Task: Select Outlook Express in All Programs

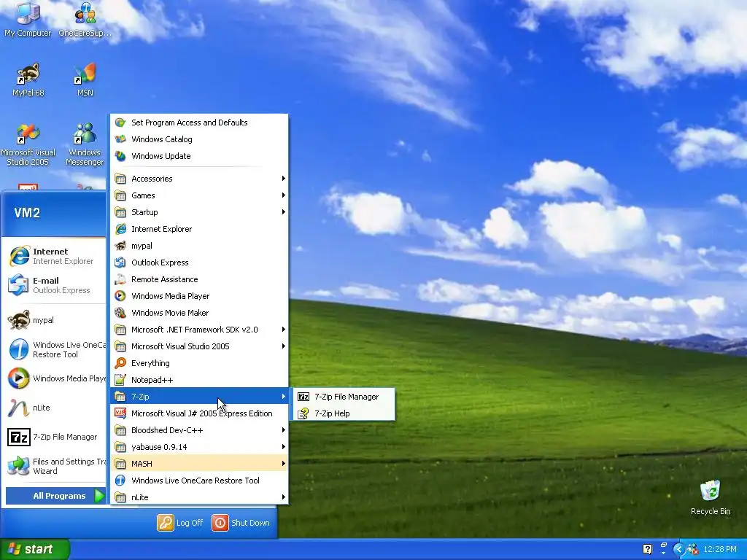Action: (x=199, y=262)
